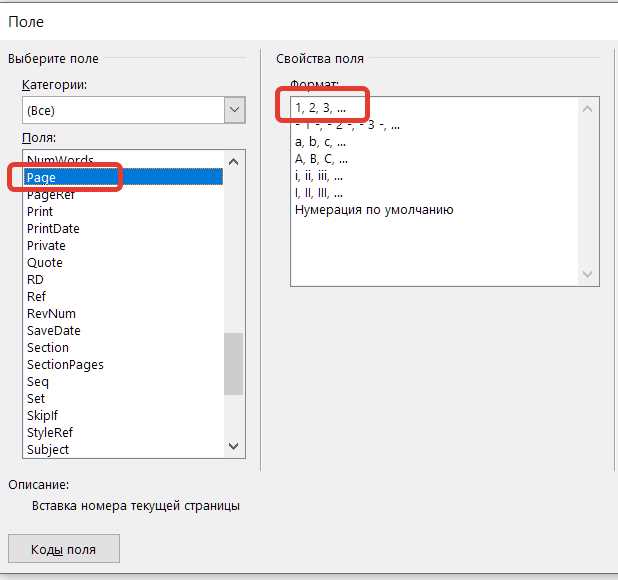Viewport: 618px width, 580px height.
Task: Select SkipIf field
Action: 123,415
